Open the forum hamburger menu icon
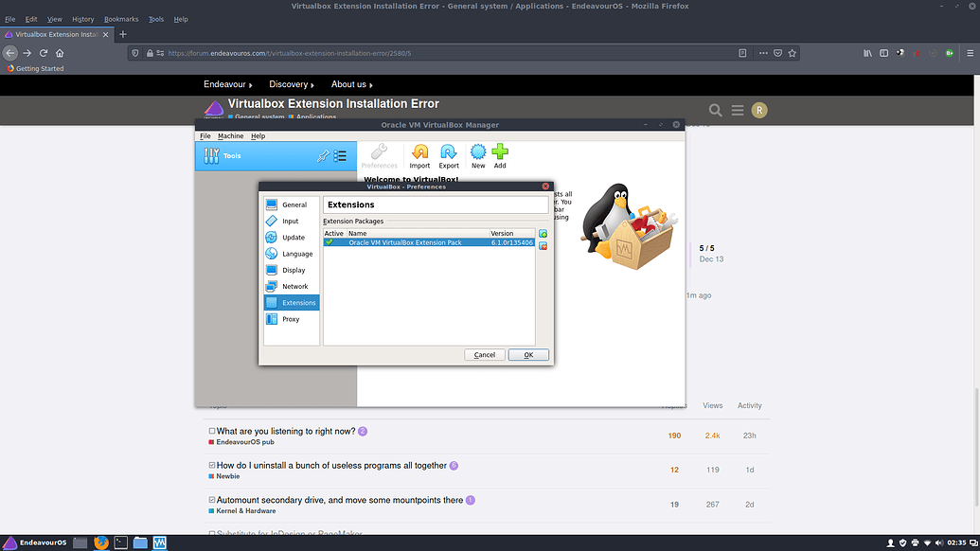Screen dimensions: 980x551 pyautogui.click(x=738, y=111)
